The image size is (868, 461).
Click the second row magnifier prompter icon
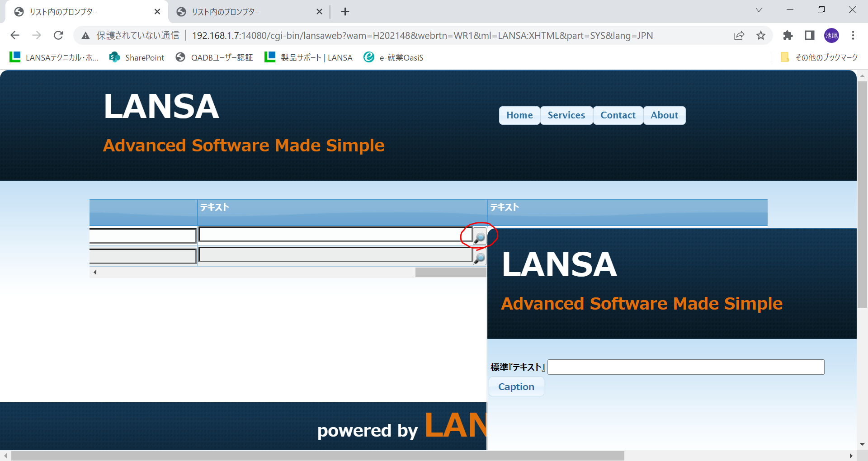(479, 258)
